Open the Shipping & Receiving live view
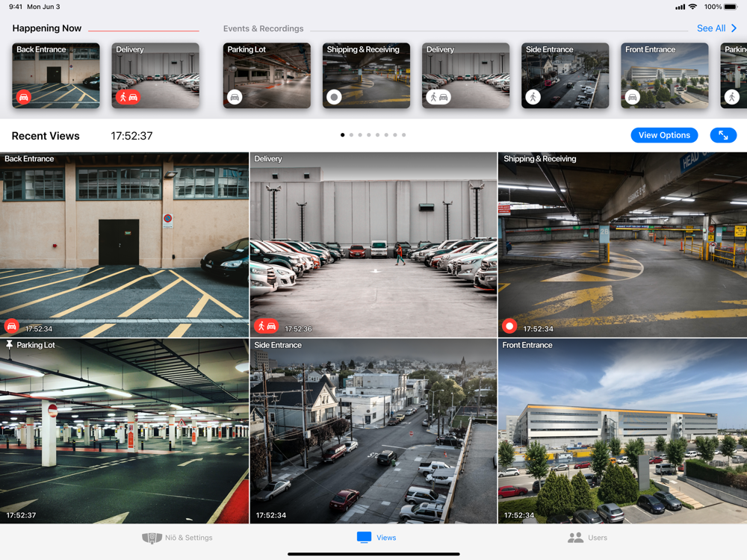This screenshot has height=560, width=747. click(x=623, y=245)
